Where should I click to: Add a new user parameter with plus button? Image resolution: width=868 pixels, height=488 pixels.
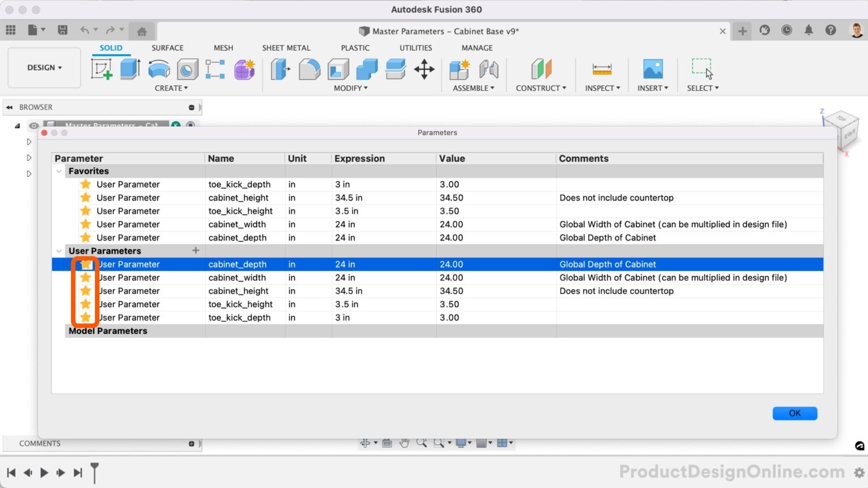[196, 250]
